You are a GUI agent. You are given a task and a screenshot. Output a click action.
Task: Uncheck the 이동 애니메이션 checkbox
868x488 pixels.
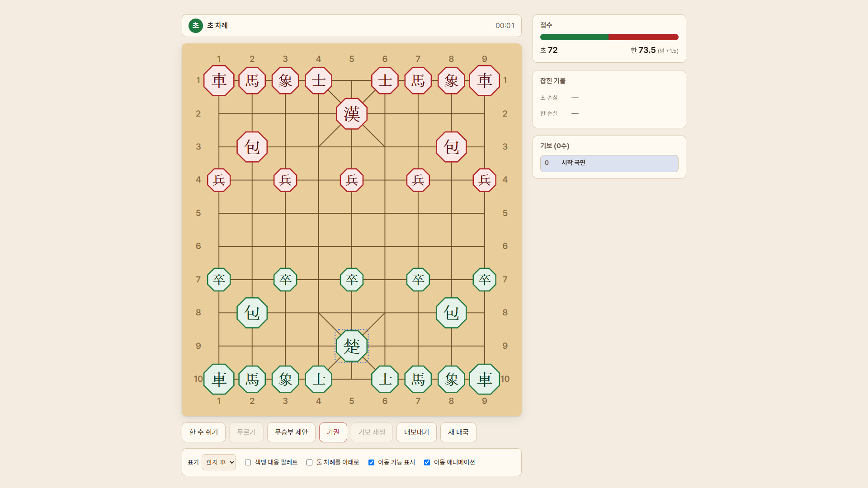pos(427,462)
